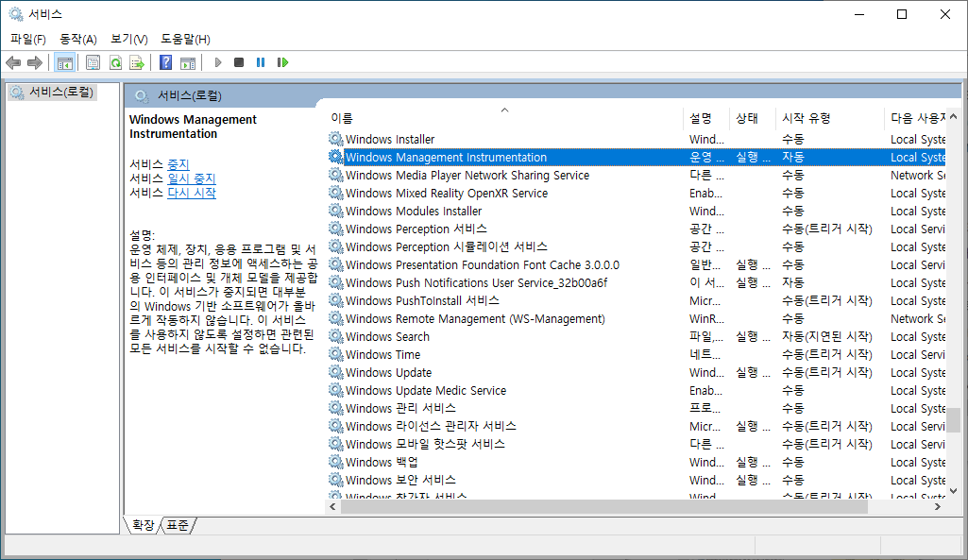Click the horizontal scrollbar thumb
968x560 pixels.
click(x=604, y=506)
